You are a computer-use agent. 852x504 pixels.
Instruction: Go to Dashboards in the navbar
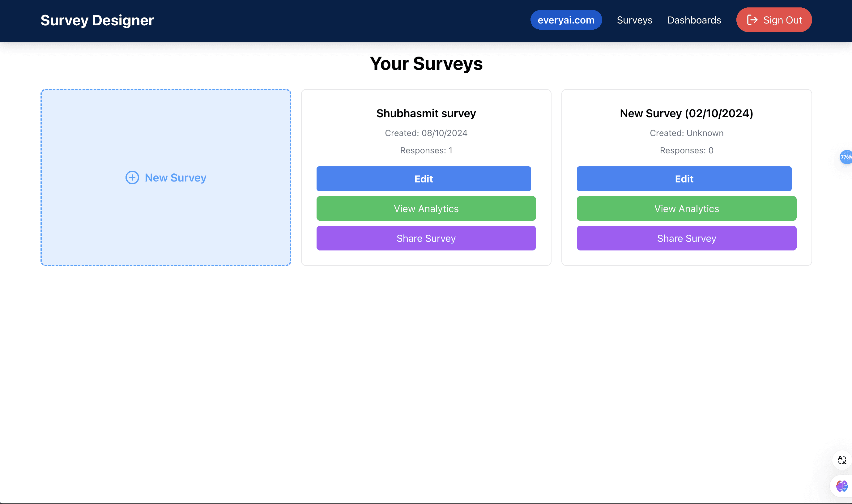coord(694,20)
